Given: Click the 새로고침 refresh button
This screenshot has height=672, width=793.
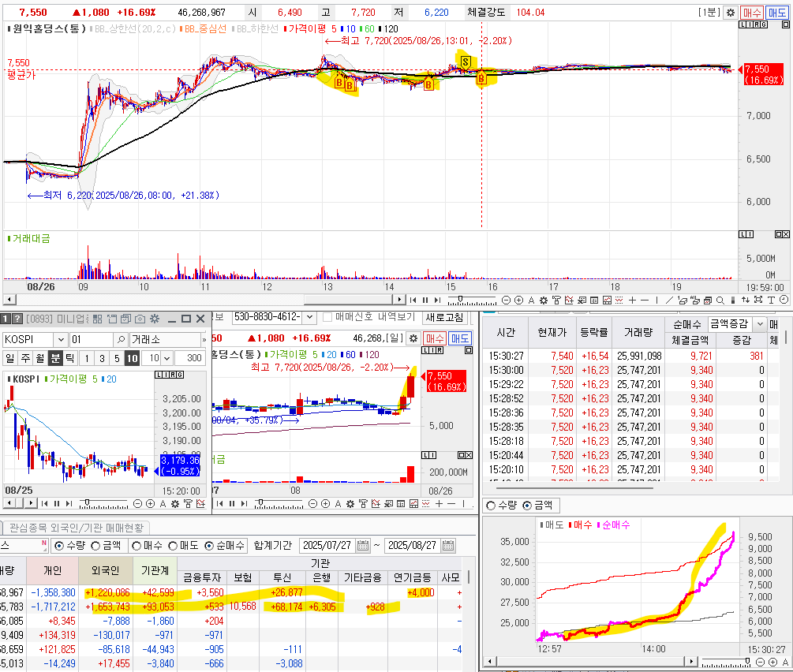Looking at the screenshot, I should [444, 317].
